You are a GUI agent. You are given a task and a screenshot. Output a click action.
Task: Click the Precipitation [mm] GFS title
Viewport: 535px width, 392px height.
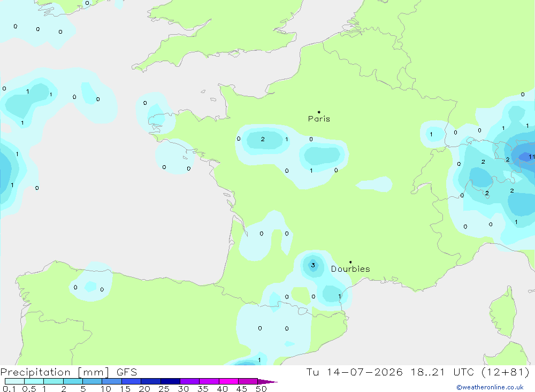68,372
